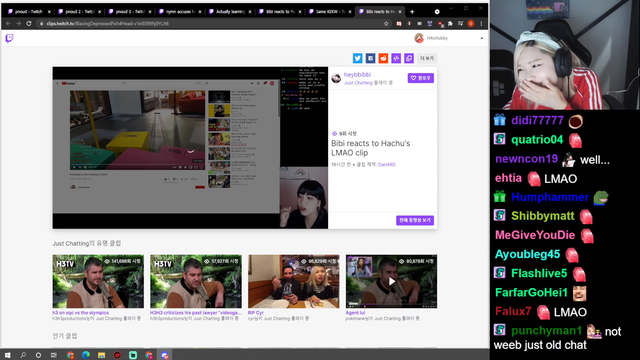Open the embed code share icon
The width and height of the screenshot is (640, 360).
point(396,58)
